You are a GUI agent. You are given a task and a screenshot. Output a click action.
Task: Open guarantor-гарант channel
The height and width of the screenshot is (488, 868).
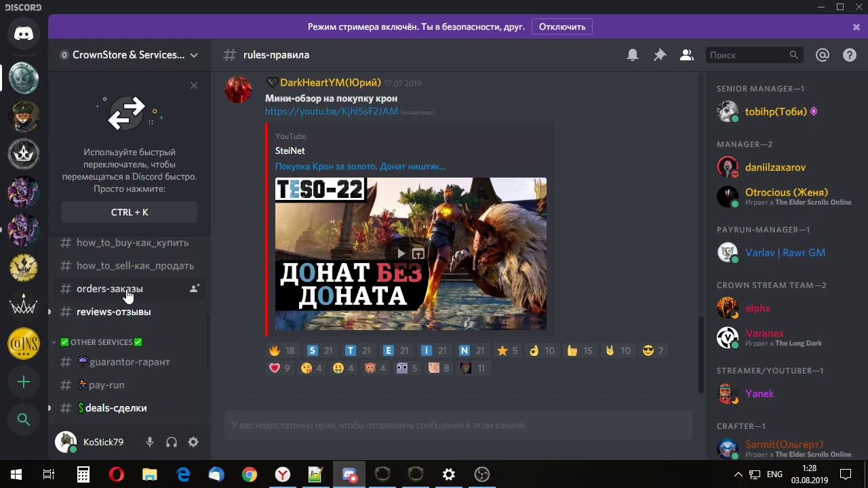click(x=130, y=362)
